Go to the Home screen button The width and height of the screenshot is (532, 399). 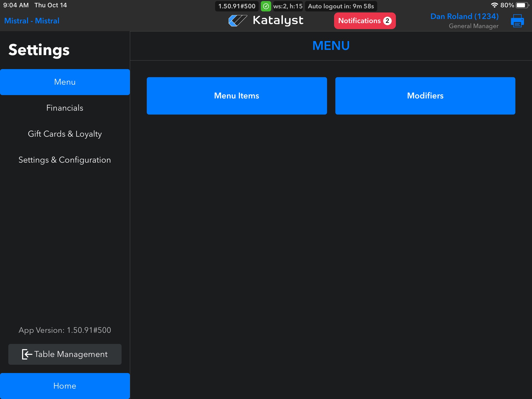tap(65, 386)
